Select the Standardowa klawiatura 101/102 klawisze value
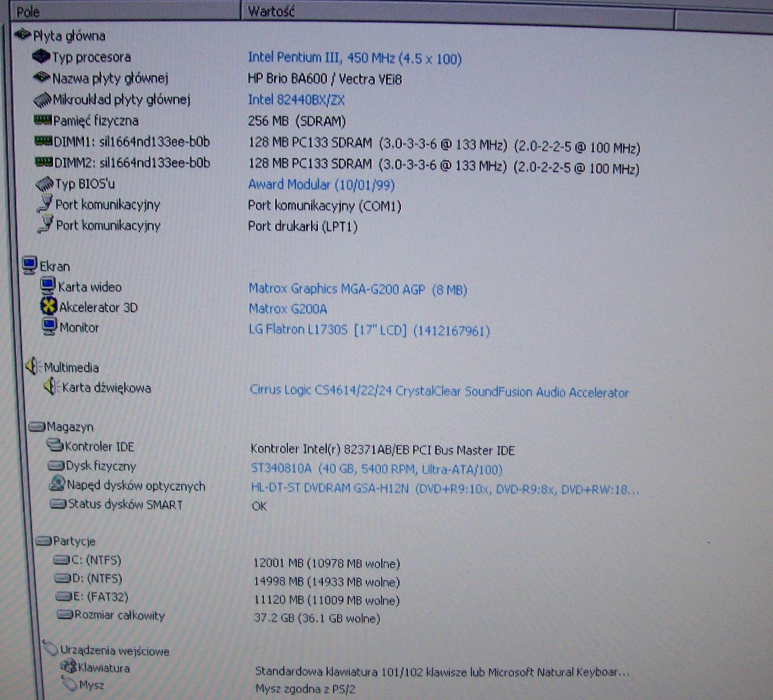The width and height of the screenshot is (773, 700). tap(443, 672)
